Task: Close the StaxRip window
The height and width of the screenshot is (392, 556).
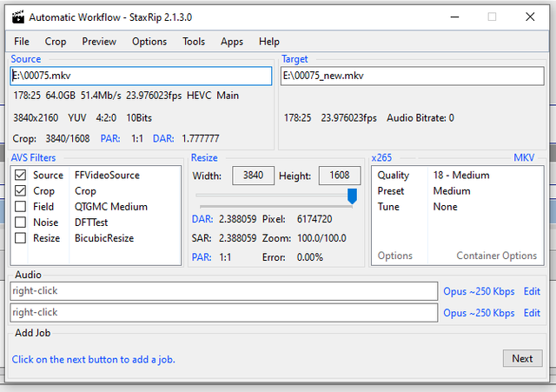Action: point(530,17)
